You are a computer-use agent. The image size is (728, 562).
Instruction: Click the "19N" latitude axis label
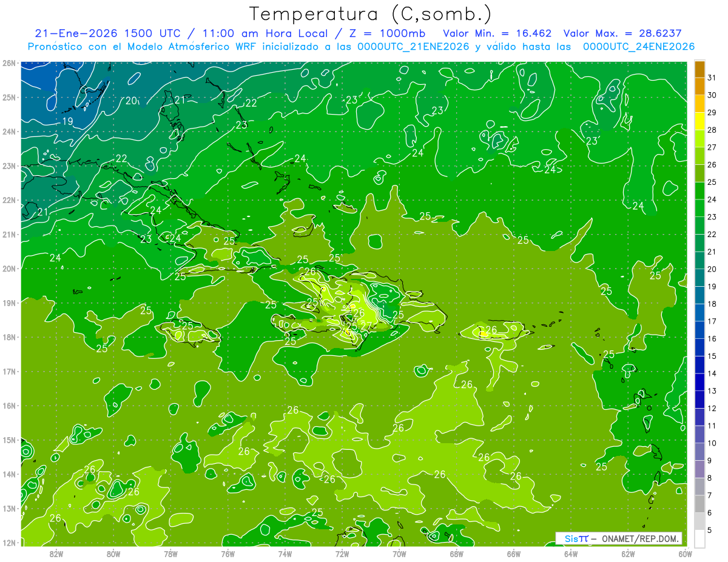tap(9, 303)
